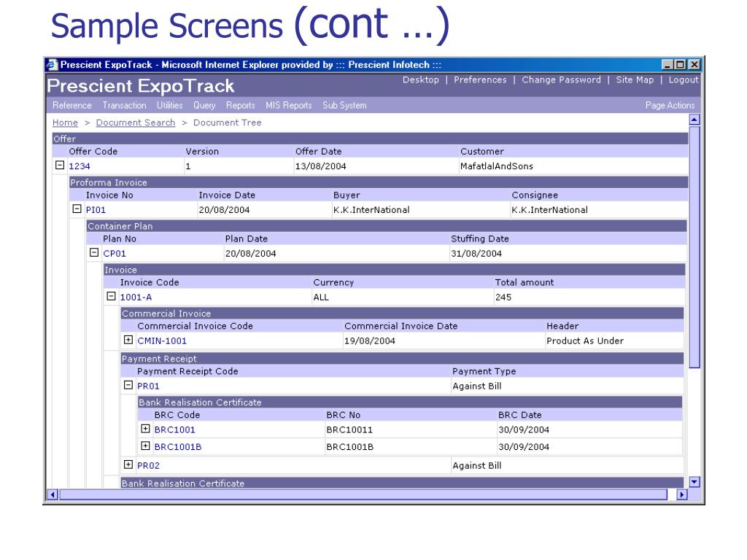Expand the BRC1001 certificate node
This screenshot has width=747, height=560.
tap(145, 429)
